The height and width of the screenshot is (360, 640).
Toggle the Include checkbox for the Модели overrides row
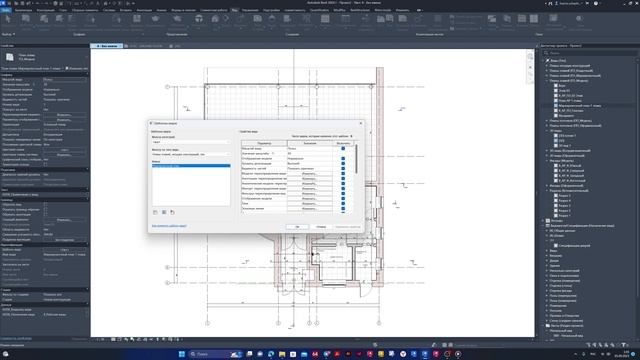tap(343, 173)
